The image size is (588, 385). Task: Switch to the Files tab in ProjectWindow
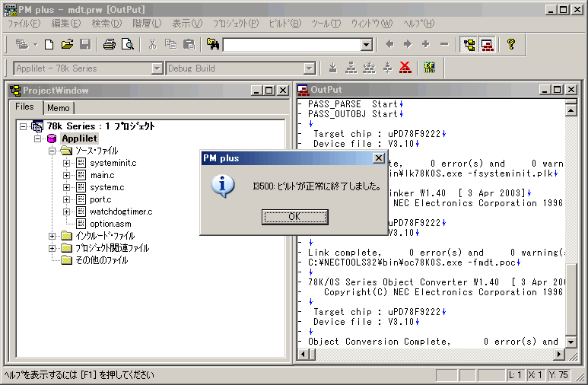[x=25, y=107]
